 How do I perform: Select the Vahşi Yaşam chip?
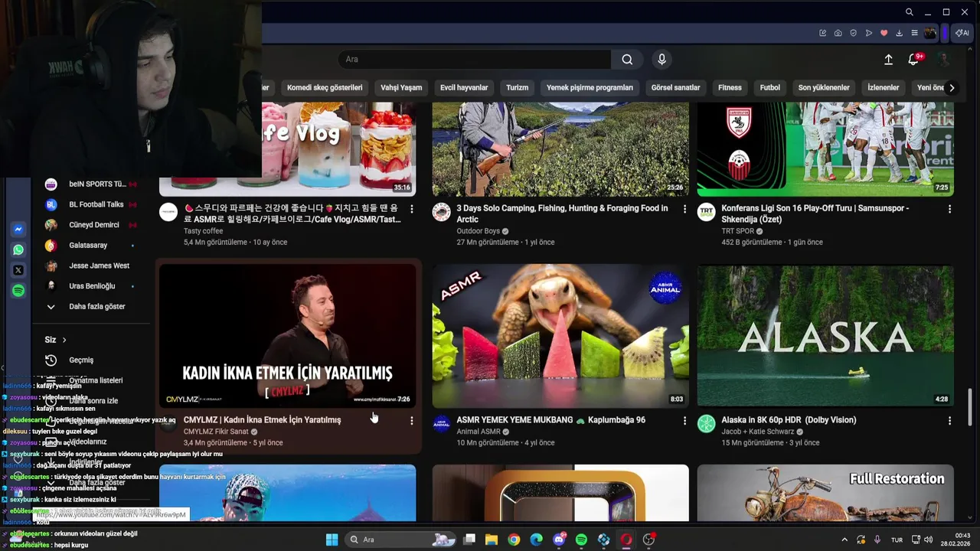click(401, 87)
